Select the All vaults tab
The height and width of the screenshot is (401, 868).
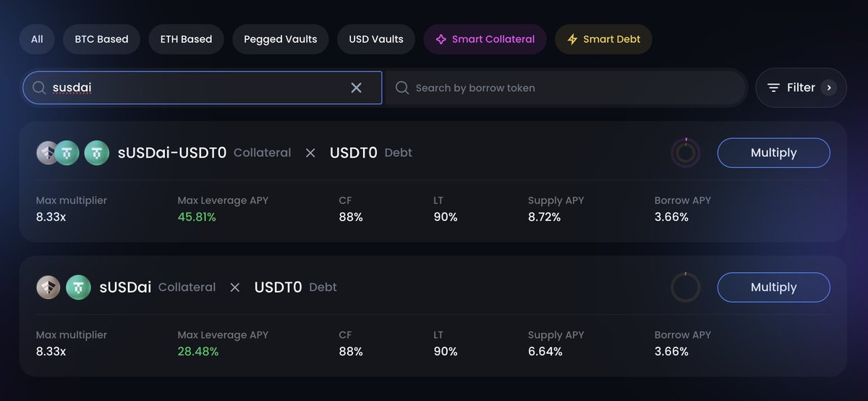[x=37, y=39]
